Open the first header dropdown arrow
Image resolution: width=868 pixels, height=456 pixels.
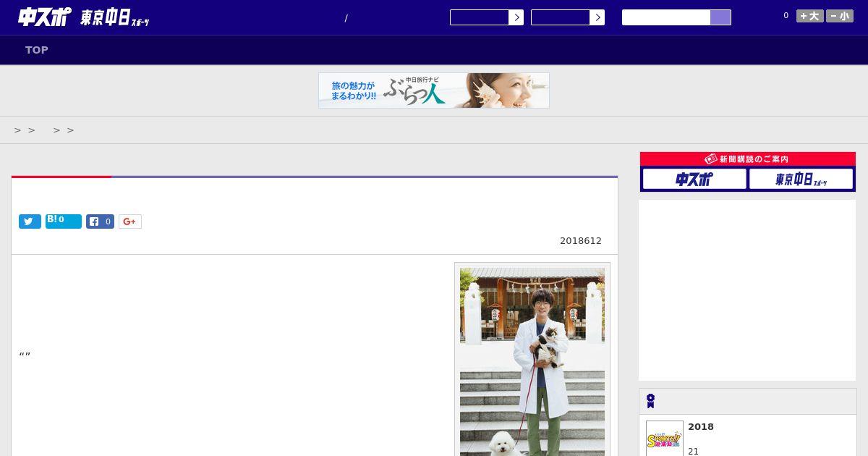[516, 17]
